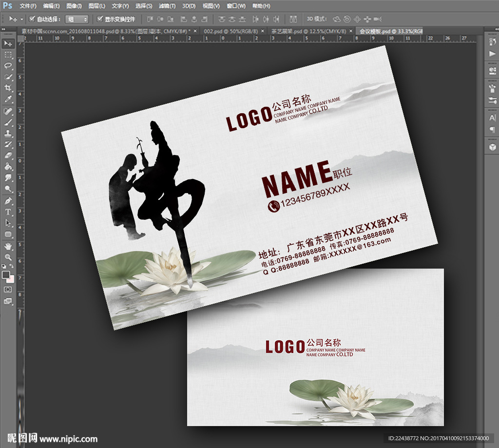The image size is (499, 448).
Task: Select the Lasso tool
Action: [x=8, y=66]
